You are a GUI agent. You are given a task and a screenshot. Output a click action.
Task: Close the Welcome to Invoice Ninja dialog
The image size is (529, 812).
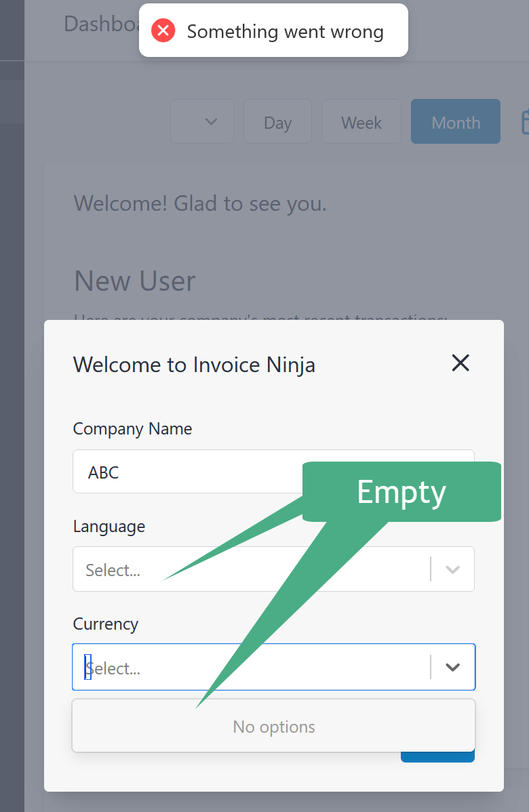[460, 363]
